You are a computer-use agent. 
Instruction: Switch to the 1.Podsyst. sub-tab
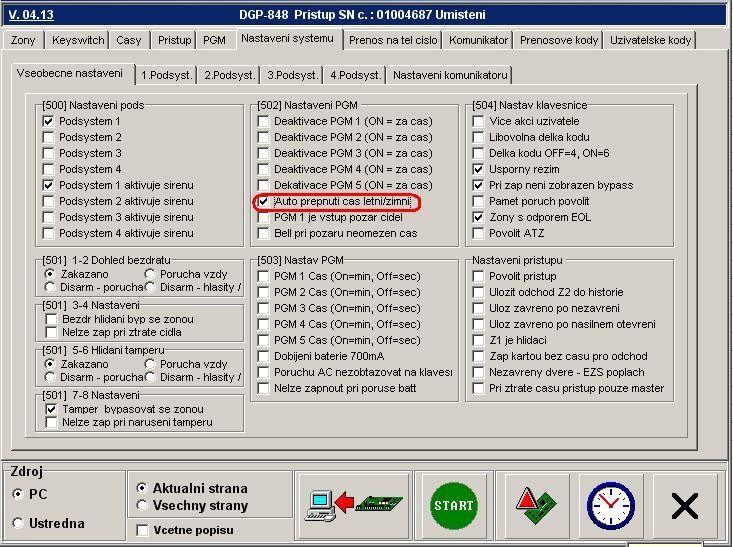tap(166, 75)
